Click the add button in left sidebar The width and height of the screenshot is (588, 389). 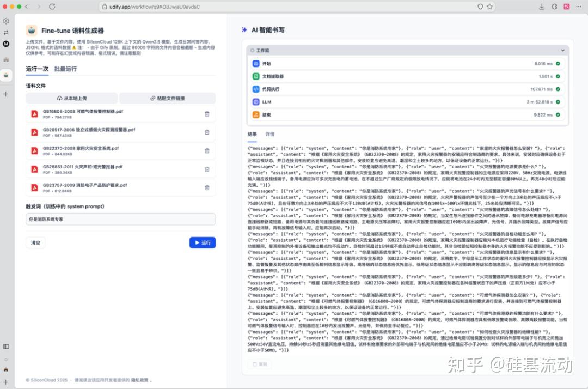[6, 94]
